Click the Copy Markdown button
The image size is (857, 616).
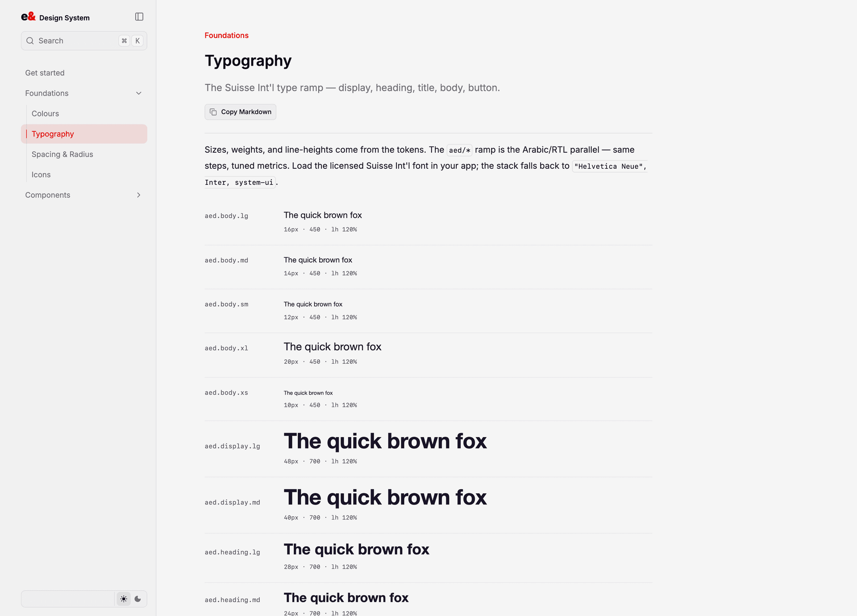coord(241,112)
